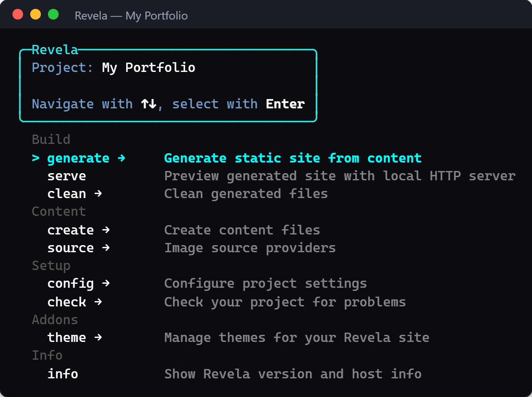Image resolution: width=532 pixels, height=397 pixels.
Task: Select the source menu entry
Action: tap(71, 248)
